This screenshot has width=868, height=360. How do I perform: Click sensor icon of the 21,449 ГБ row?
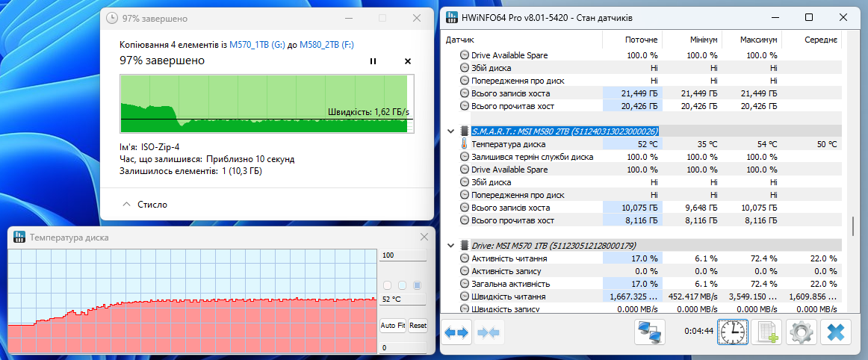(x=464, y=93)
